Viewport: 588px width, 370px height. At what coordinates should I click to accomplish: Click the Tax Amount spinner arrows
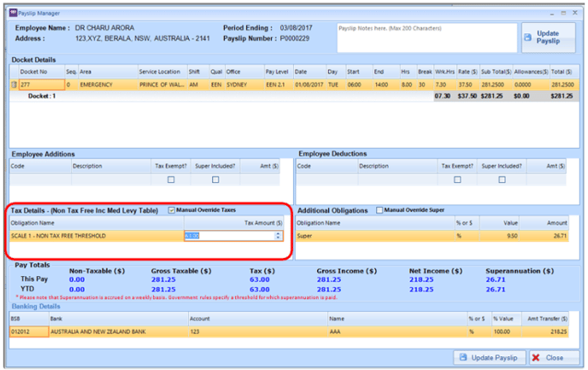coord(278,236)
